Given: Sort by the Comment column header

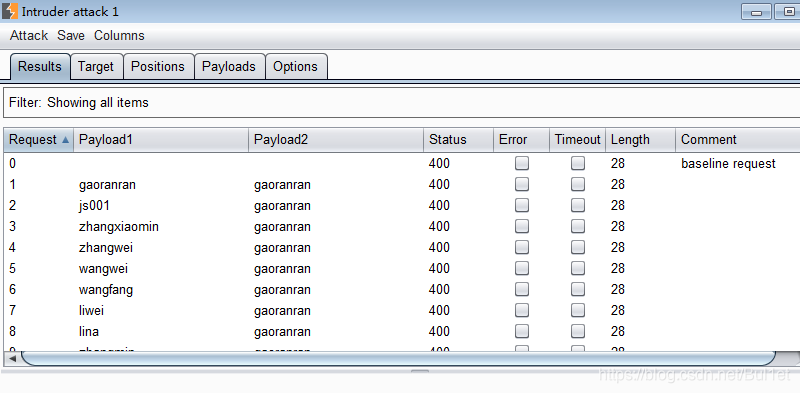Looking at the screenshot, I should click(738, 140).
